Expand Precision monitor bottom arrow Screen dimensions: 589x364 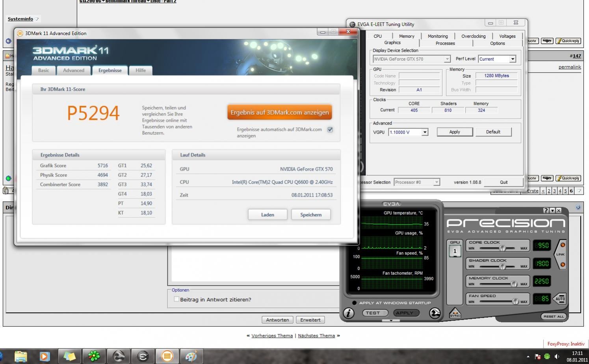[x=391, y=321]
